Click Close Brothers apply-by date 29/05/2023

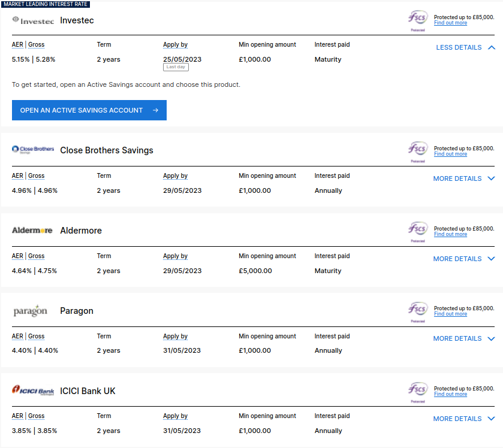coord(182,190)
